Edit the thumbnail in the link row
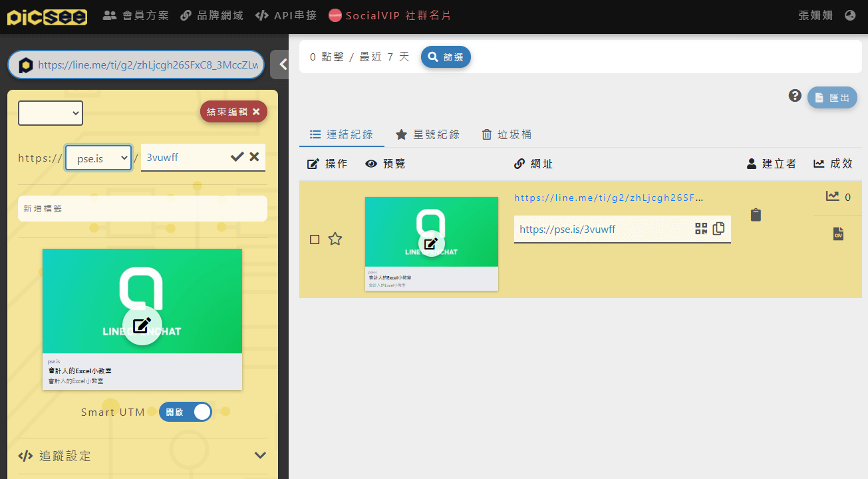This screenshot has width=868, height=479. pos(431,243)
